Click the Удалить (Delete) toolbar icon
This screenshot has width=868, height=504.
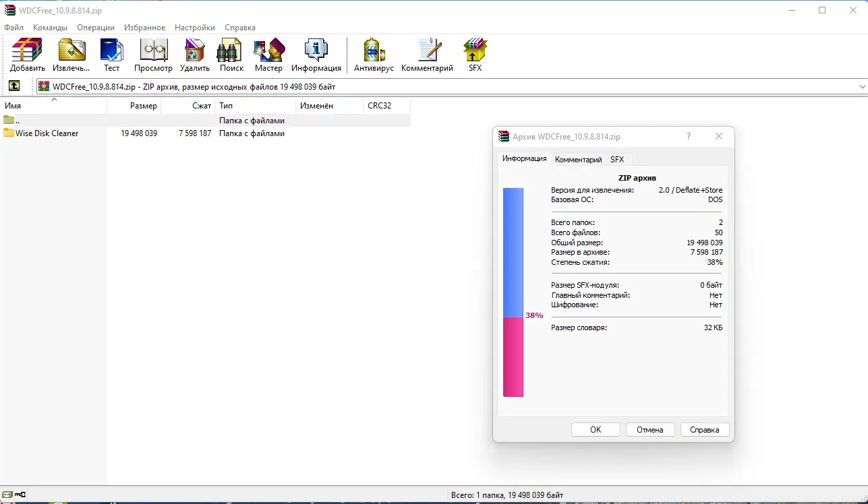pos(194,54)
